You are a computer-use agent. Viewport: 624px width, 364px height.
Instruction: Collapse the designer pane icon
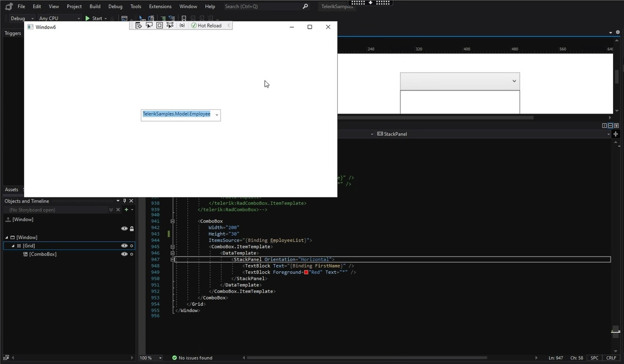click(x=616, y=126)
